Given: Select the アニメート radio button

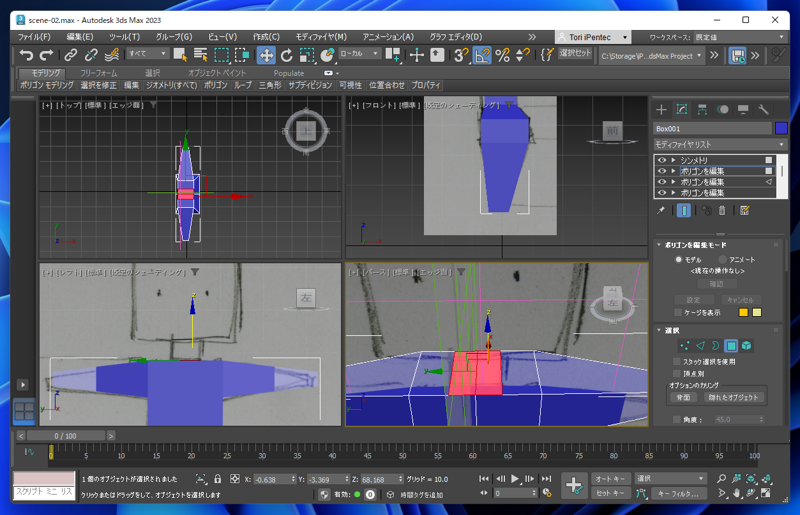Looking at the screenshot, I should (x=722, y=259).
